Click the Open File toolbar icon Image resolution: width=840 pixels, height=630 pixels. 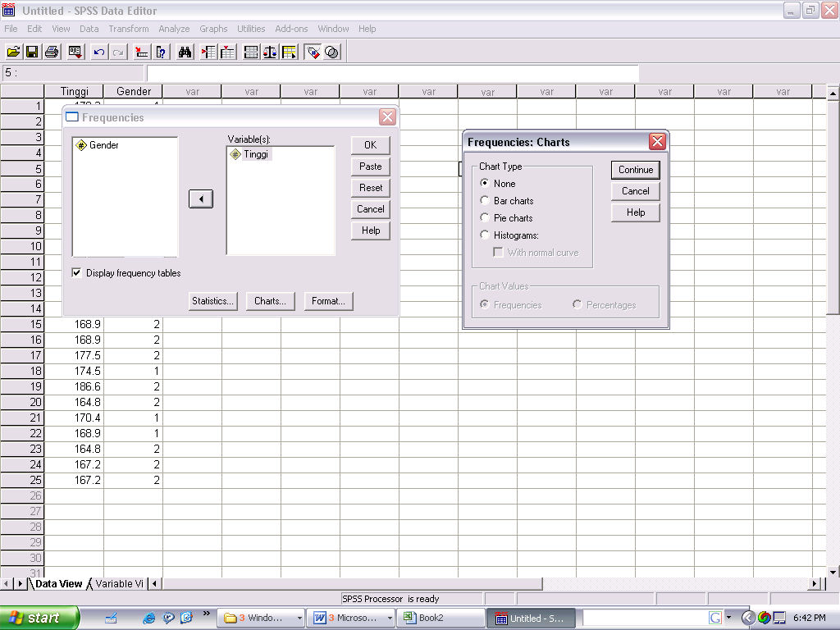coord(13,52)
